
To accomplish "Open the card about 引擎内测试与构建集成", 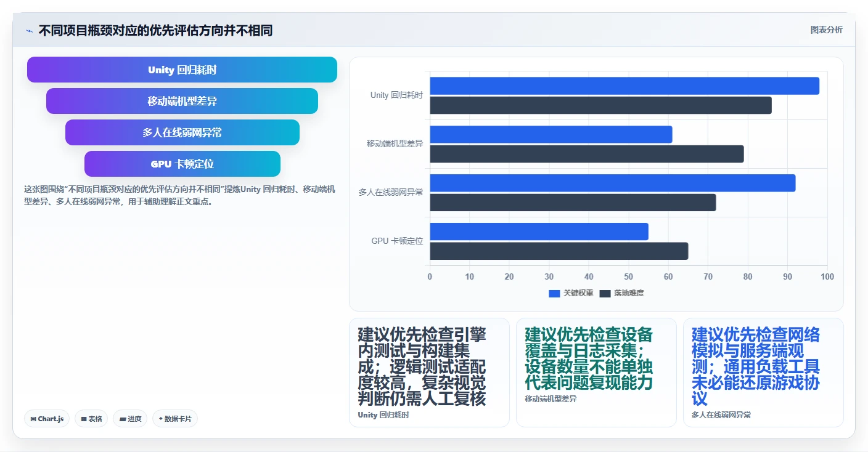I will click(429, 372).
